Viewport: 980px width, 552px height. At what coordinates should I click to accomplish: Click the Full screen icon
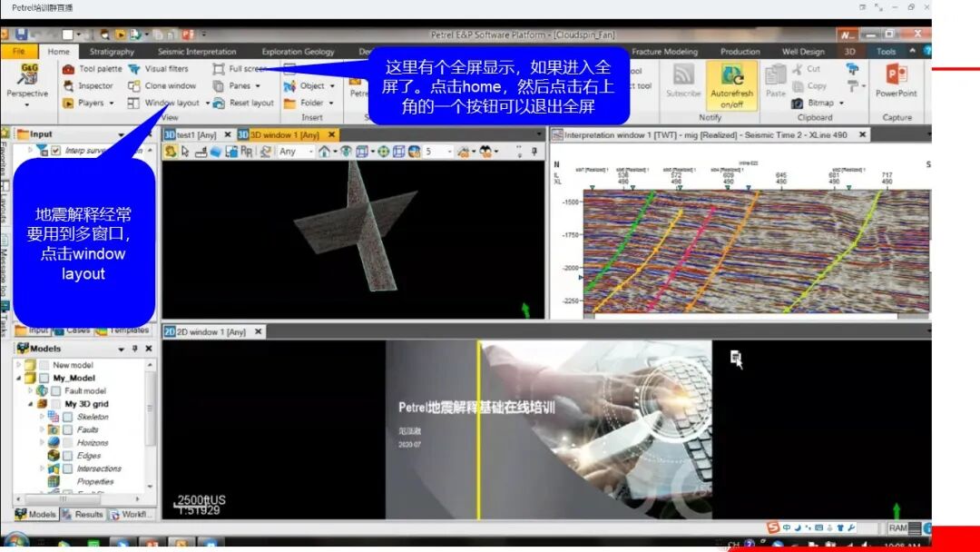(x=218, y=69)
